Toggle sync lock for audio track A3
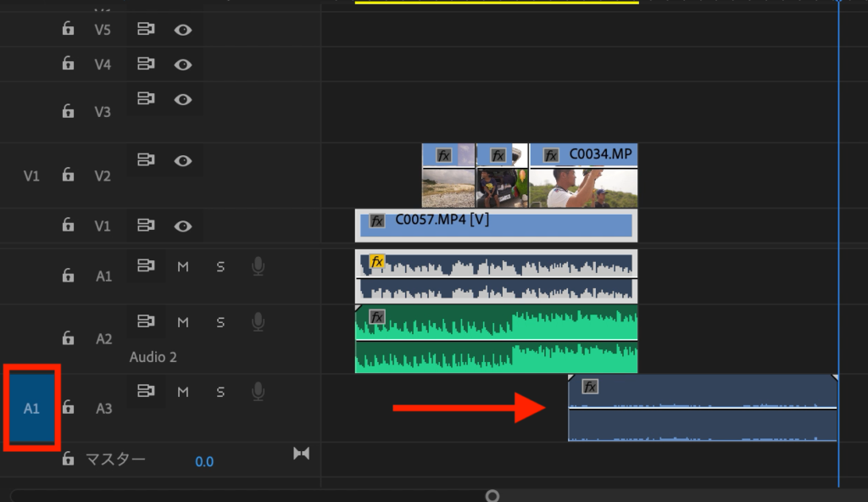This screenshot has width=868, height=502. coord(146,391)
